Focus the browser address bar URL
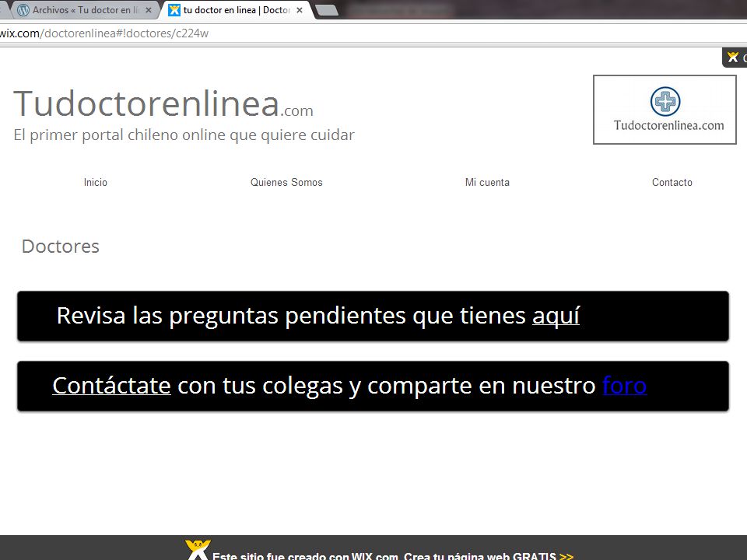 pos(104,33)
